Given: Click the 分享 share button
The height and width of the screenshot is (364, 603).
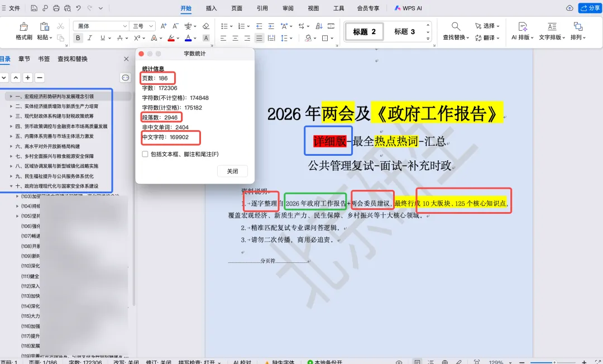Looking at the screenshot, I should pos(590,8).
